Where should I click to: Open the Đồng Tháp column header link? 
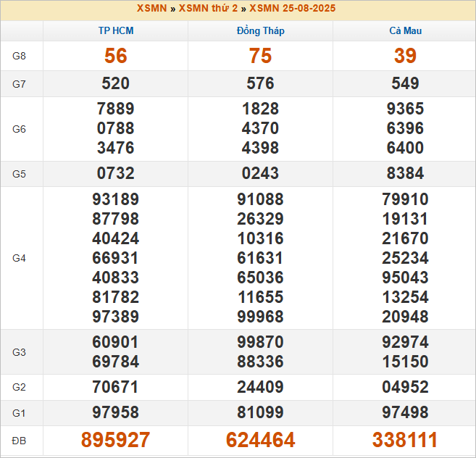pyautogui.click(x=261, y=30)
